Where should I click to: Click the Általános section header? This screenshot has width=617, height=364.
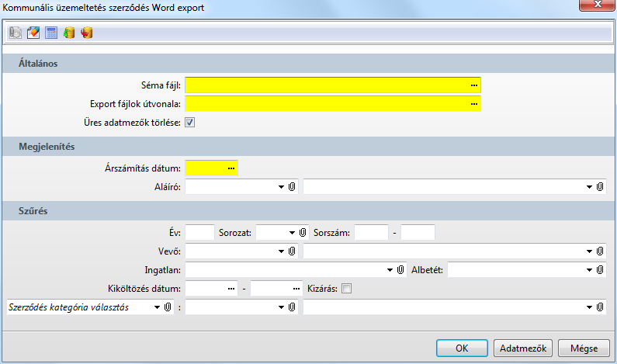[x=309, y=64]
